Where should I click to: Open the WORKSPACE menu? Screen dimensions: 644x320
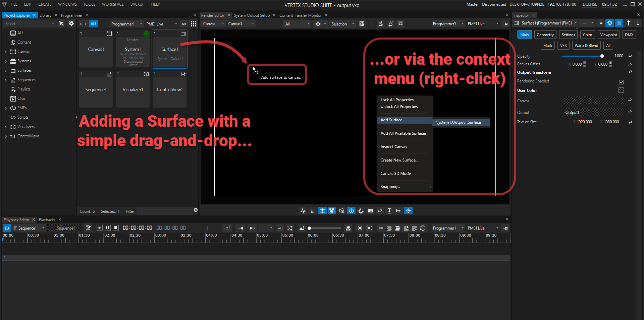[x=113, y=4]
